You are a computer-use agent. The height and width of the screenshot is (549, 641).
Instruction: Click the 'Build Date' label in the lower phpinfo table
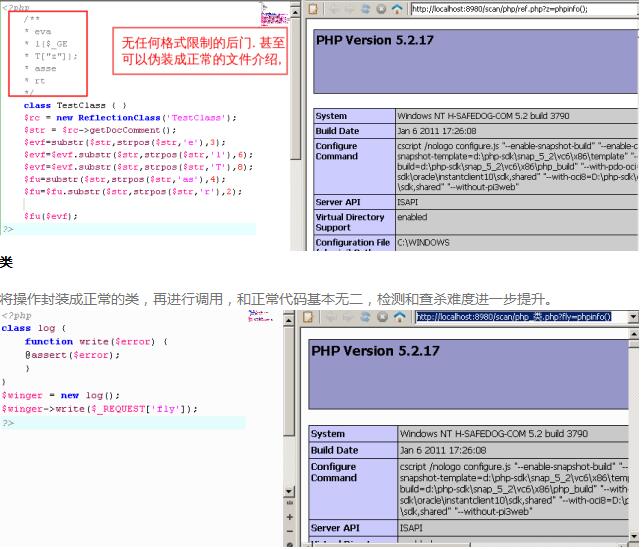point(334,450)
